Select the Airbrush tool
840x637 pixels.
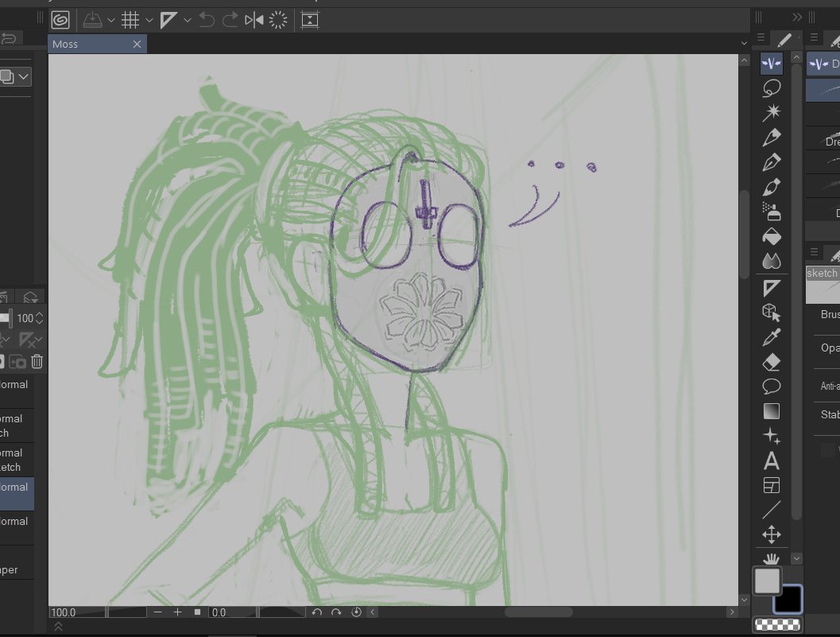point(772,212)
